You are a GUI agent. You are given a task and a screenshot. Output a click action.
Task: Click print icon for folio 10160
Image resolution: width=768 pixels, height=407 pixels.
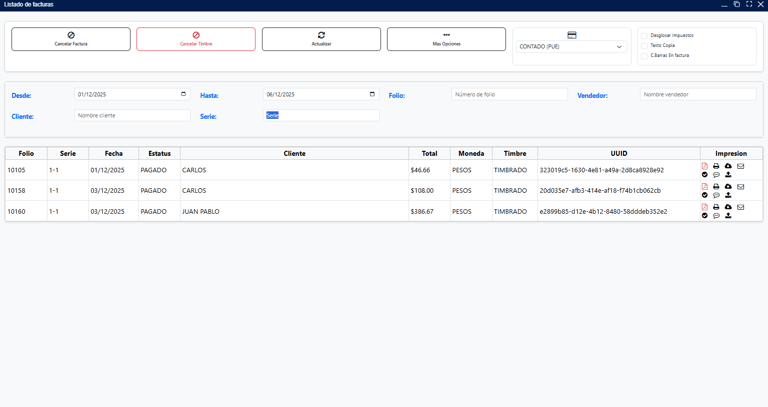pyautogui.click(x=716, y=207)
